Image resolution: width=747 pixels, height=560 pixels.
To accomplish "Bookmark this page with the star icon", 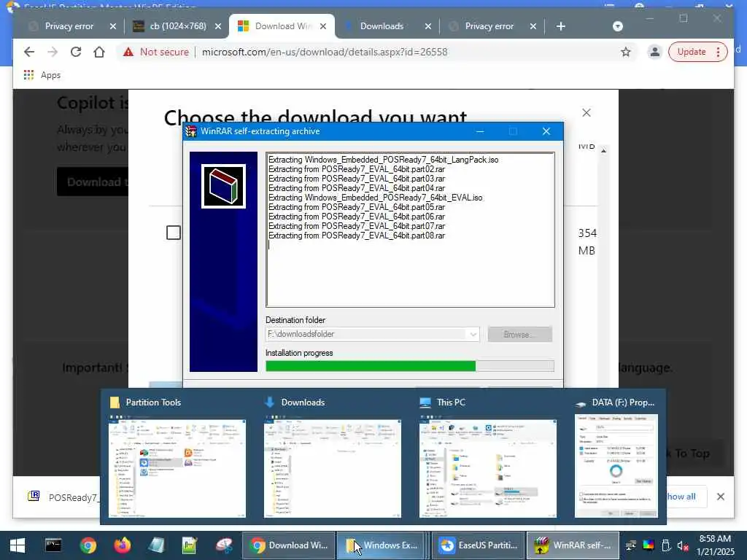I will coord(625,52).
